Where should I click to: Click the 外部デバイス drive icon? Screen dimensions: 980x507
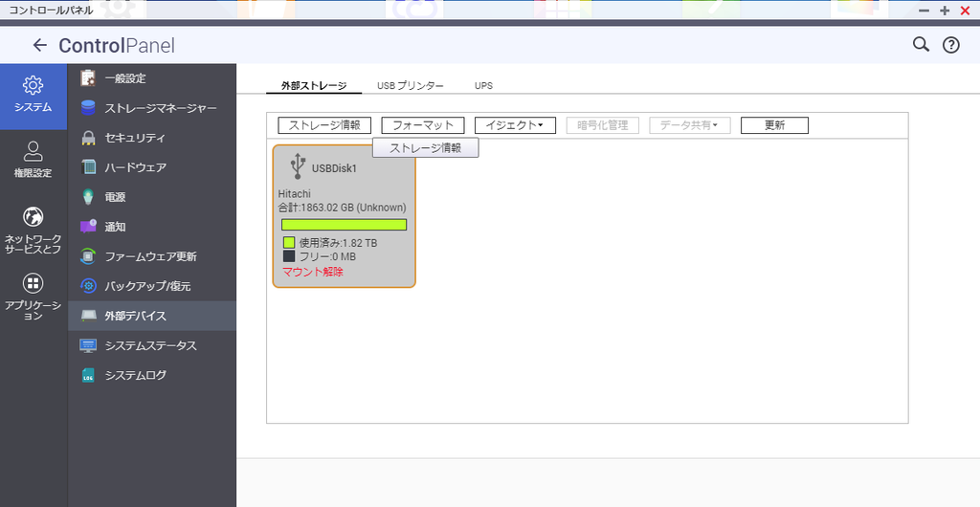click(x=88, y=316)
